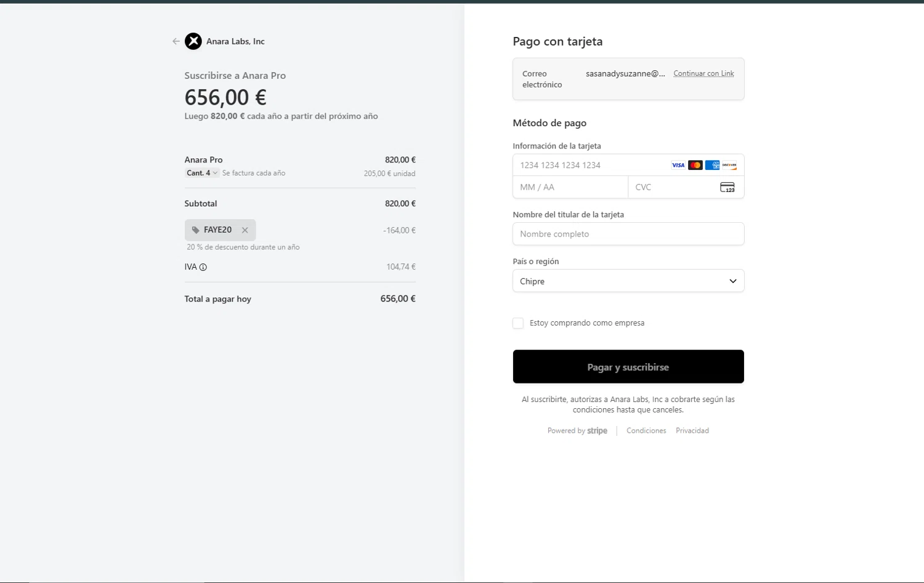Screen dimensions: 924x583
Task: Click the Anara Labs, Inc name
Action: (x=235, y=41)
